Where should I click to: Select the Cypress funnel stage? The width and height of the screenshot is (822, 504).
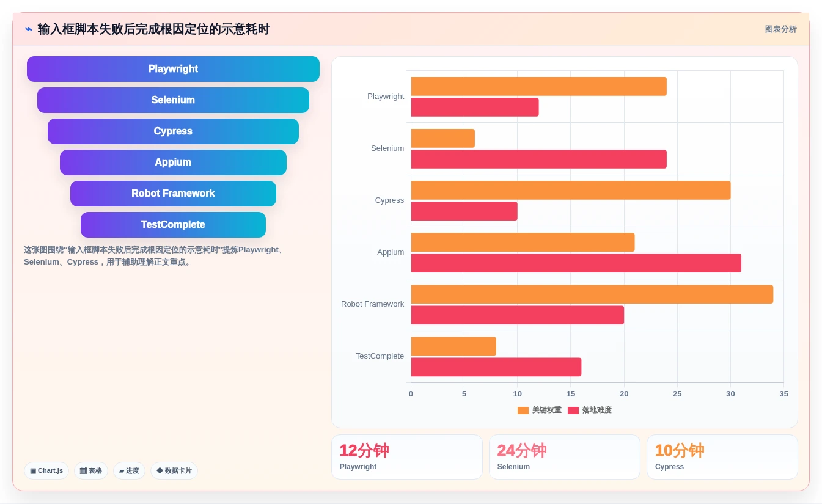(x=173, y=131)
